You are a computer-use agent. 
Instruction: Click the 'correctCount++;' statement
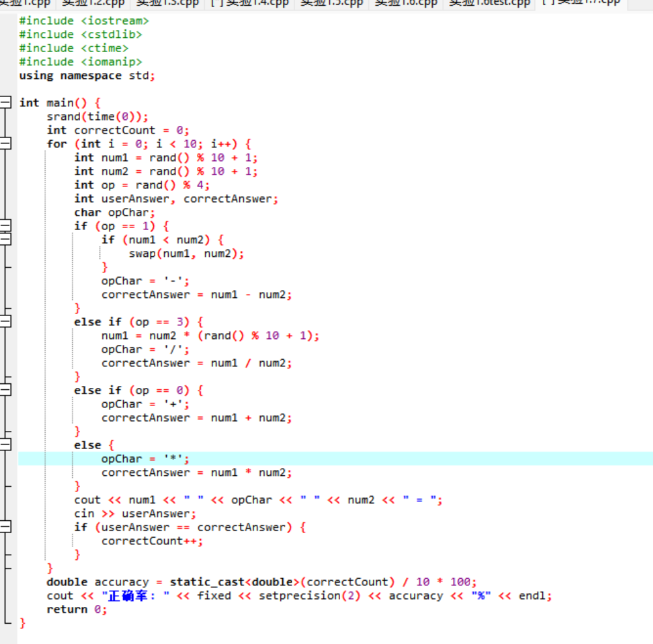tap(152, 541)
